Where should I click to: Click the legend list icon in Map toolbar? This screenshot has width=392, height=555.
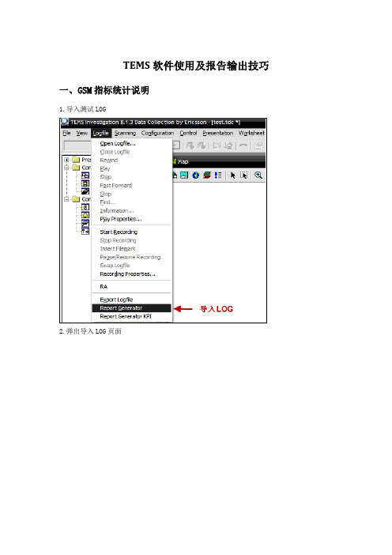pos(218,176)
